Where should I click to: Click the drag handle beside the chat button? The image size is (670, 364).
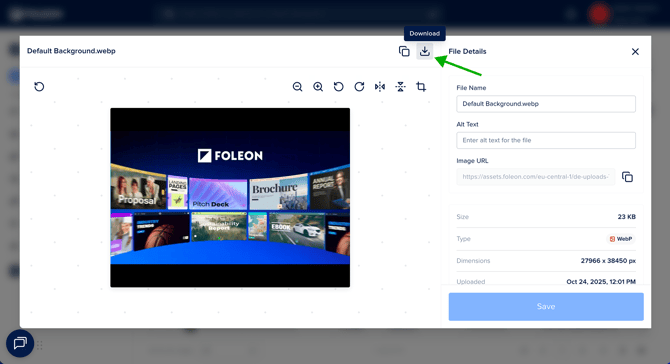(40, 345)
